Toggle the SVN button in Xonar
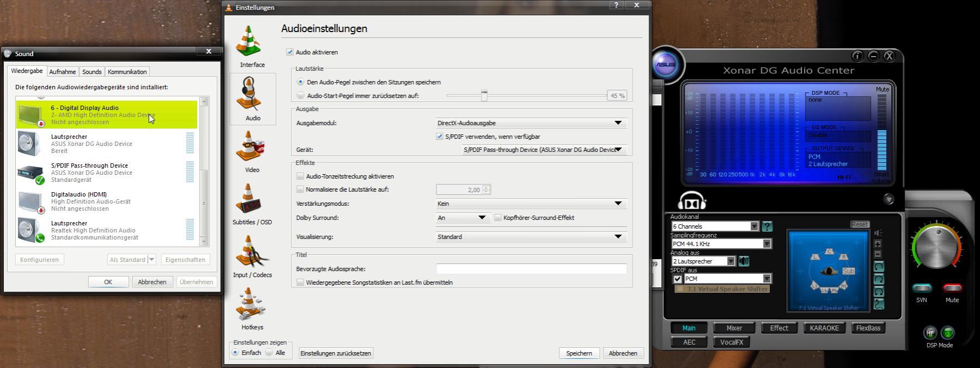 point(922,288)
